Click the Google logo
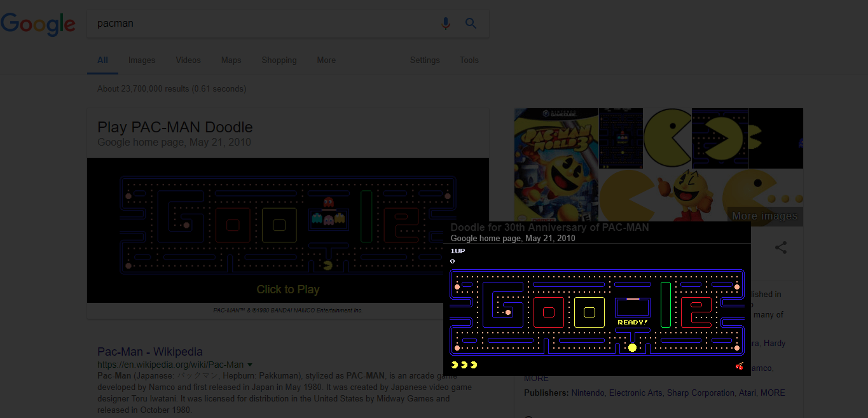Screen dimensions: 868x418 point(38,24)
